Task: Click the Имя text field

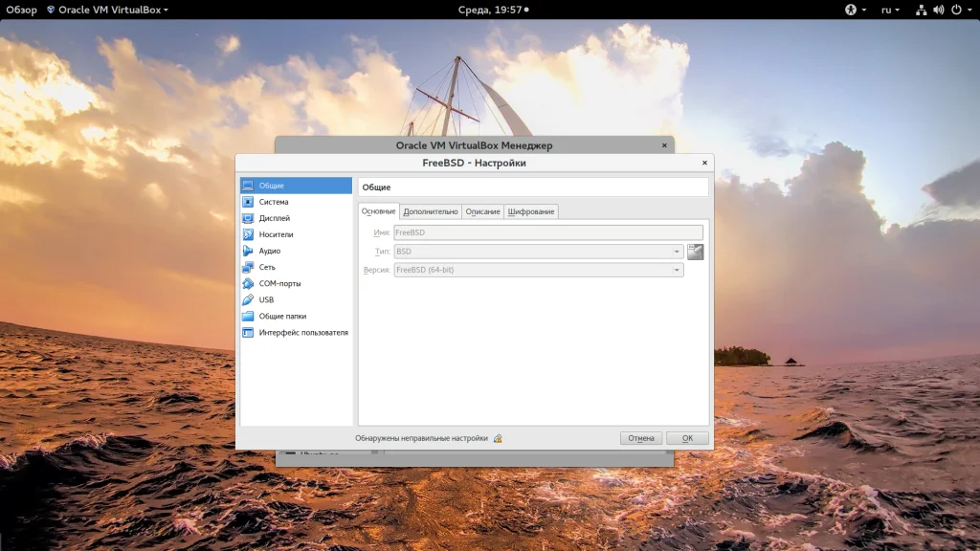Action: [x=548, y=232]
